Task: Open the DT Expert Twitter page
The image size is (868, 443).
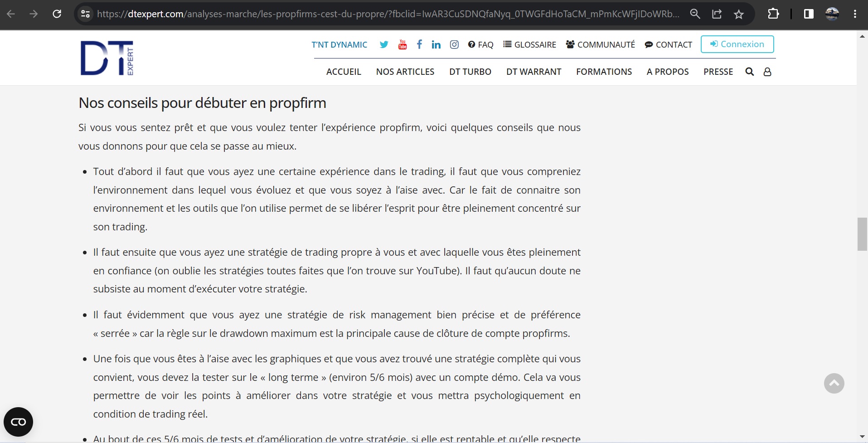Action: [384, 44]
